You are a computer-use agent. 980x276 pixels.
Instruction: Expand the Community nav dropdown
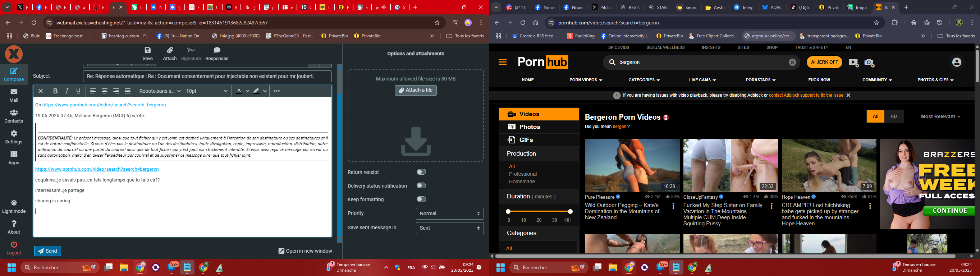[876, 80]
